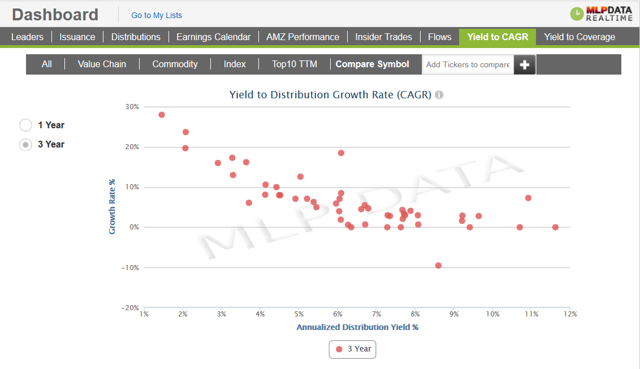Image resolution: width=640 pixels, height=369 pixels.
Task: Go to the Earnings Calendar tab
Action: (x=213, y=37)
